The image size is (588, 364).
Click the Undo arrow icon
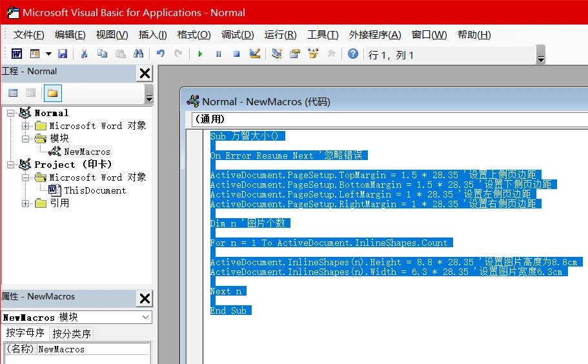(x=161, y=54)
